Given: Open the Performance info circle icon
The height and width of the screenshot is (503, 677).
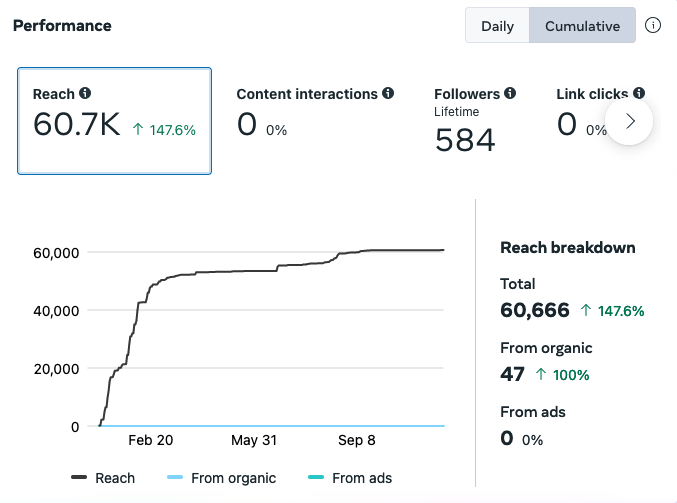Looking at the screenshot, I should click(x=652, y=25).
